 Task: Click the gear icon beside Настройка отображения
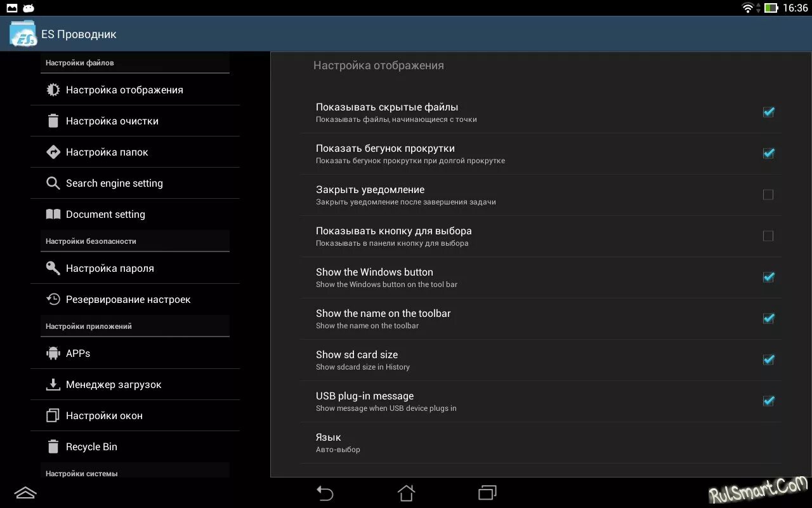click(x=53, y=90)
